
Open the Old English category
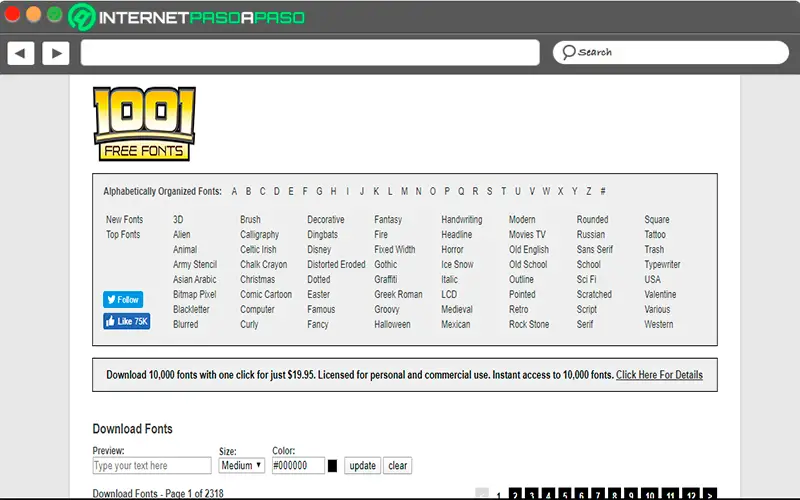click(x=529, y=249)
